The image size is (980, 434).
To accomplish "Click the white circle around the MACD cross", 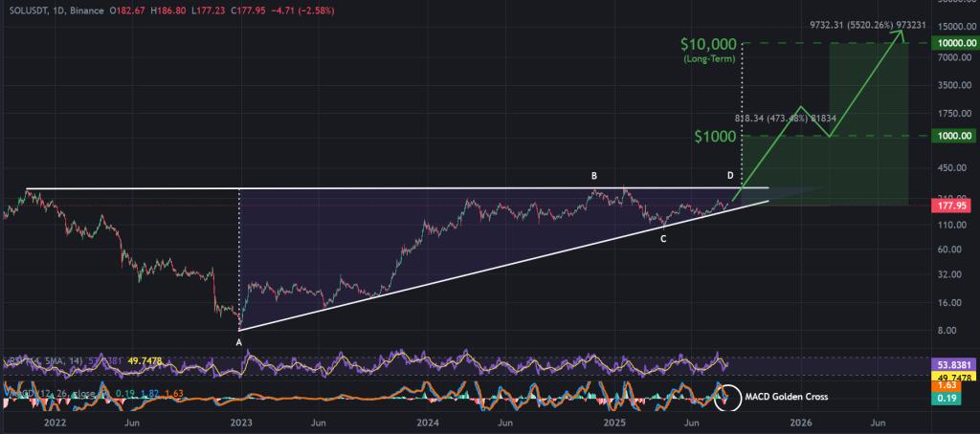I will point(726,397).
